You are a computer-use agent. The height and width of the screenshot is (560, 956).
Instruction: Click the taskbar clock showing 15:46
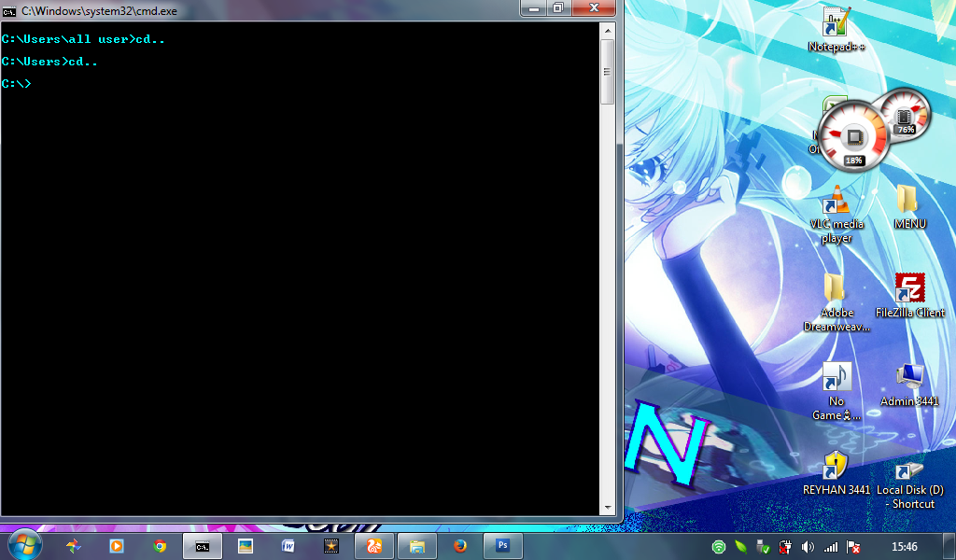click(904, 547)
